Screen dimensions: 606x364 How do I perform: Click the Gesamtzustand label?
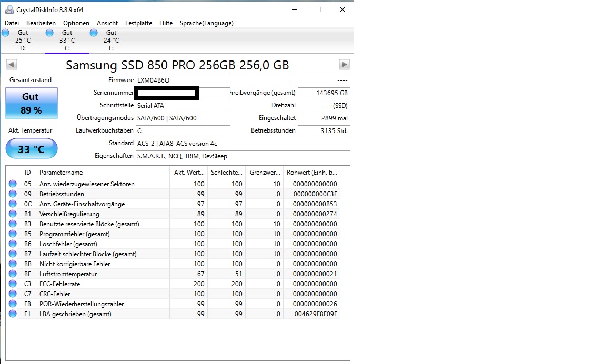point(31,80)
